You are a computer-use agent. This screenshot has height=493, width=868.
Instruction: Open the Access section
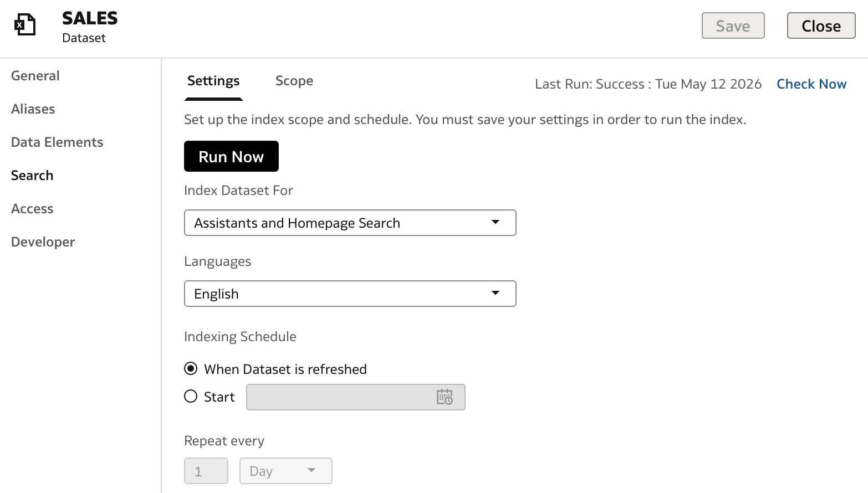(x=32, y=209)
